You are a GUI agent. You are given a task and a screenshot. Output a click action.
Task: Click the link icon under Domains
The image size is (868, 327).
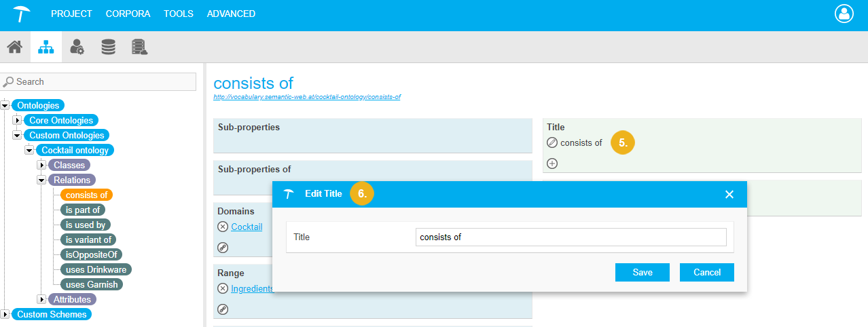tap(223, 248)
